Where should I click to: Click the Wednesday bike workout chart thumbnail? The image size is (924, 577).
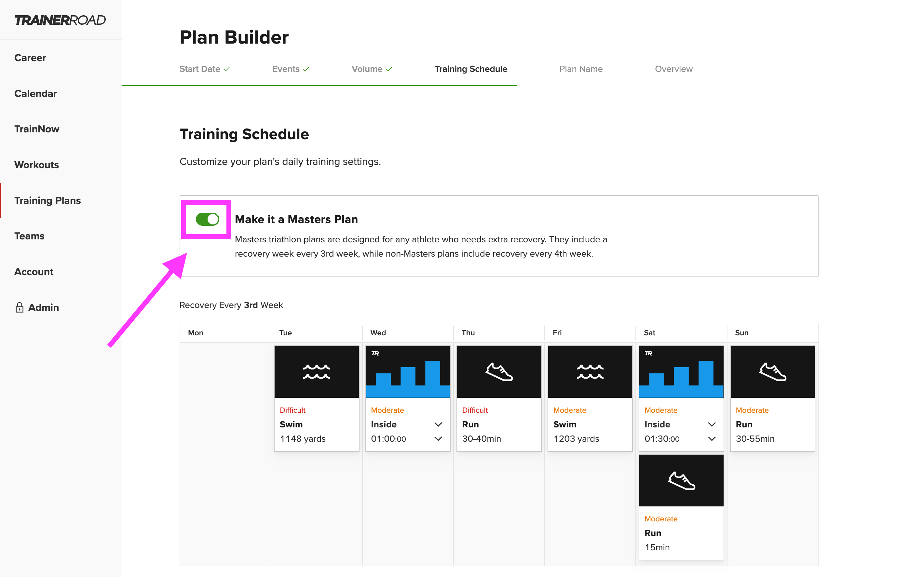click(x=408, y=372)
